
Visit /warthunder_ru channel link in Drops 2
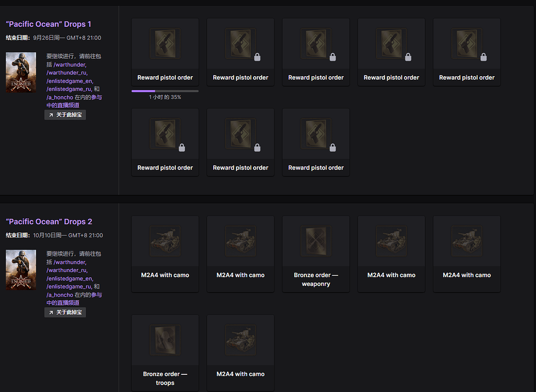(68, 270)
